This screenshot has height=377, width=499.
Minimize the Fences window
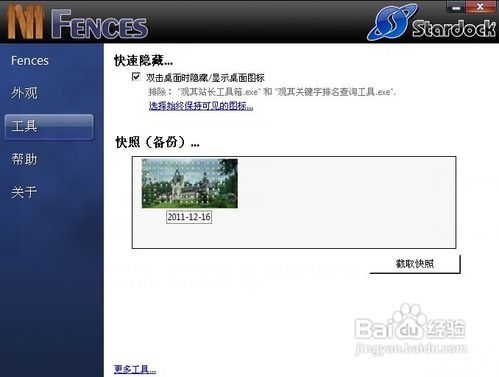tap(456, 7)
